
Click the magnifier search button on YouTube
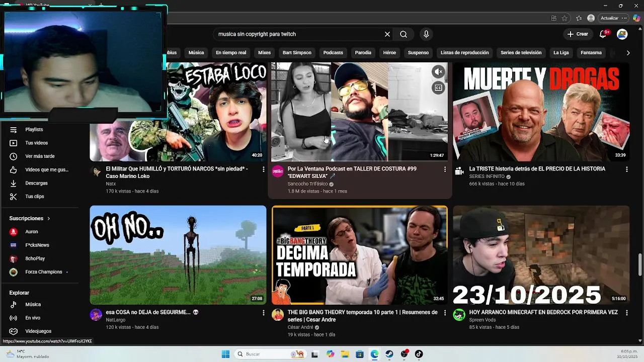pos(404,34)
